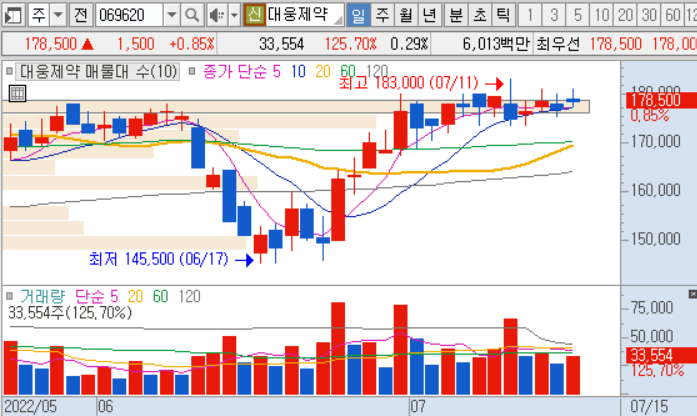Select the 틱 tick chart period
This screenshot has width=697, height=416.
coord(504,15)
